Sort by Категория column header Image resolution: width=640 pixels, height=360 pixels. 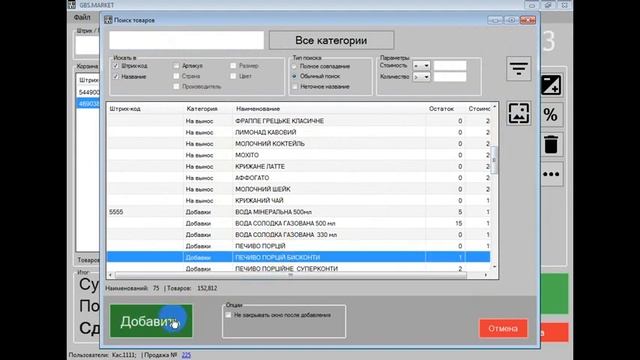coord(202,109)
